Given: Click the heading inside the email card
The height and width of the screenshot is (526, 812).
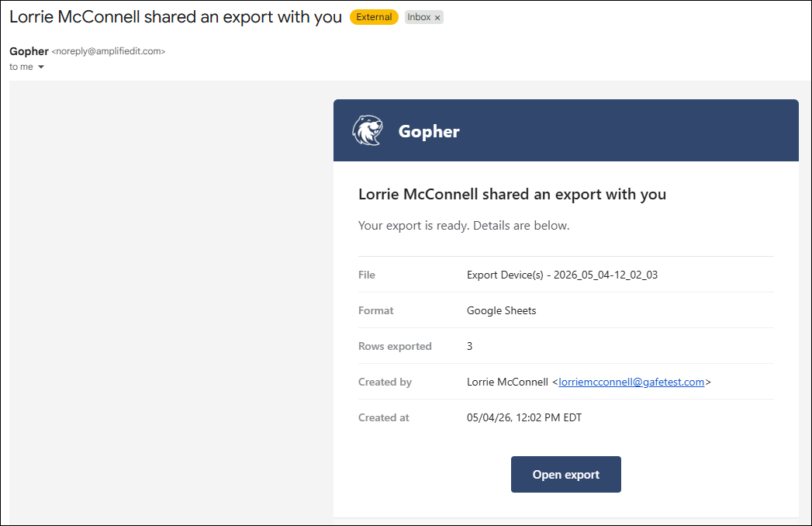Looking at the screenshot, I should pos(512,194).
